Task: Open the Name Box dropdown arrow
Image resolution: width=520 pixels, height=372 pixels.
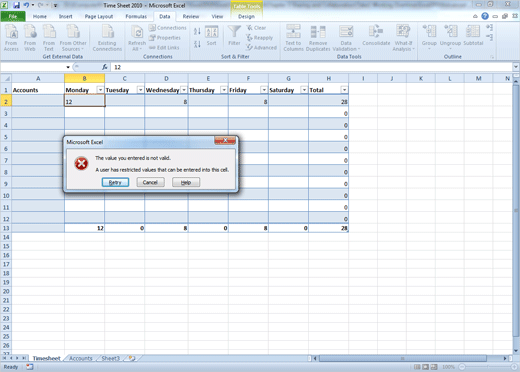Action: tap(68, 67)
